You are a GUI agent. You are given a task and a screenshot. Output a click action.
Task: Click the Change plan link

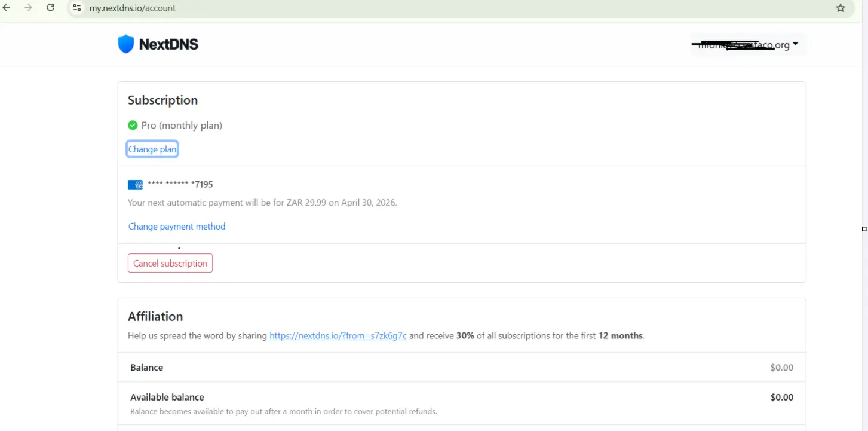(152, 149)
